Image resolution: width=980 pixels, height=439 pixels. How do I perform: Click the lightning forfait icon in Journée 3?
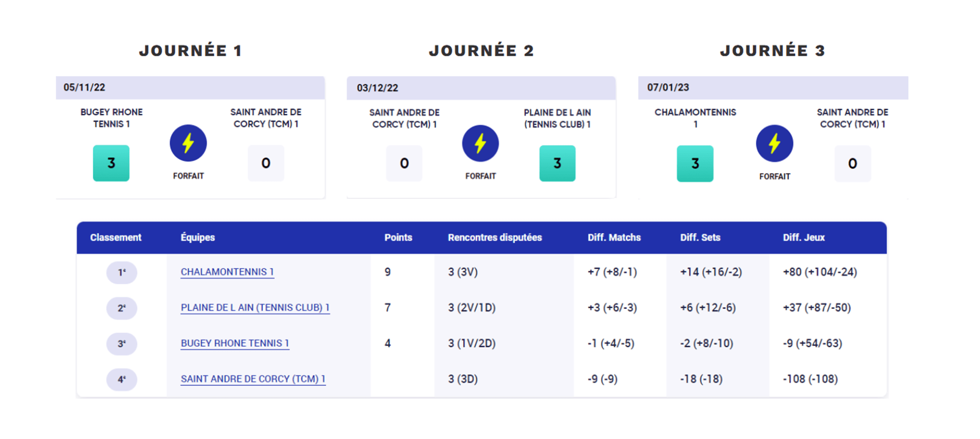tap(774, 143)
